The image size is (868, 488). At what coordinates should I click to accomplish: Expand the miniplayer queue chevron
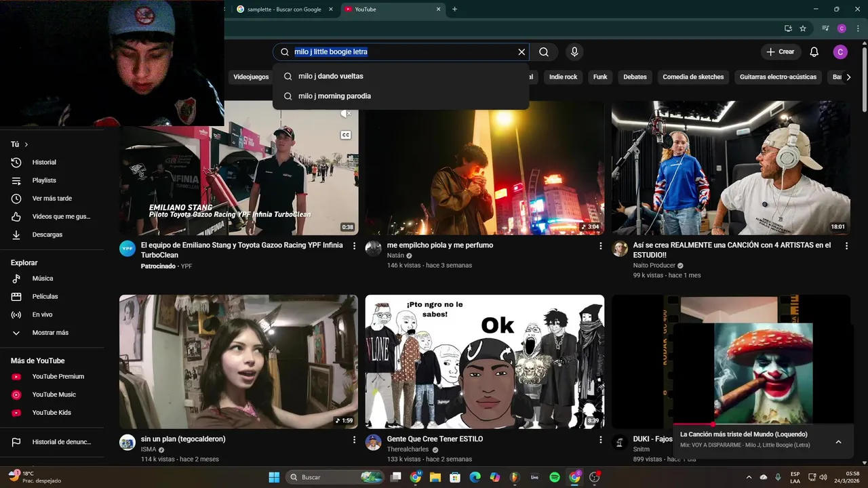click(838, 442)
